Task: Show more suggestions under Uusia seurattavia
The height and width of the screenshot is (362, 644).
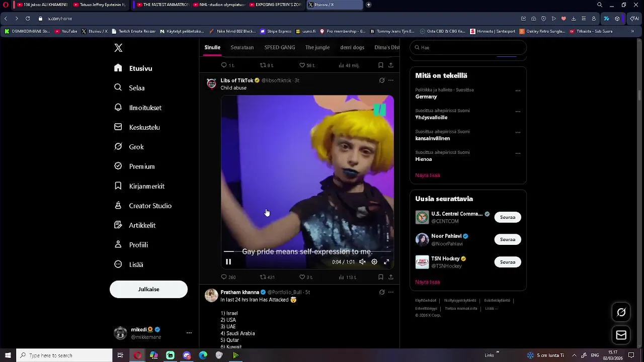Action: tap(428, 282)
